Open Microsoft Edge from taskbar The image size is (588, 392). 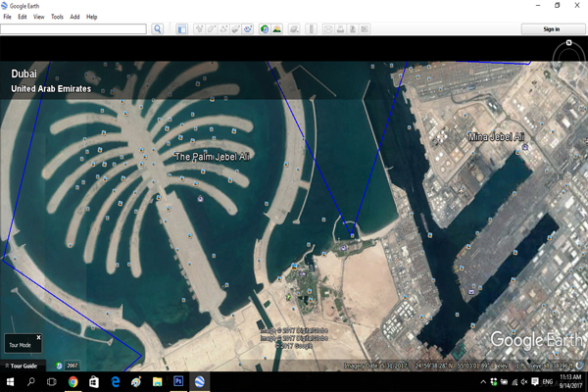pos(116,382)
